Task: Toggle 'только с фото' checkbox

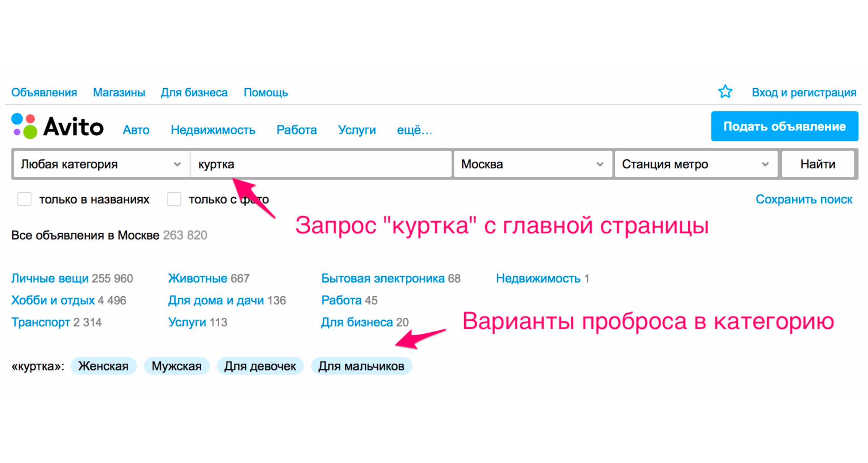Action: [174, 199]
